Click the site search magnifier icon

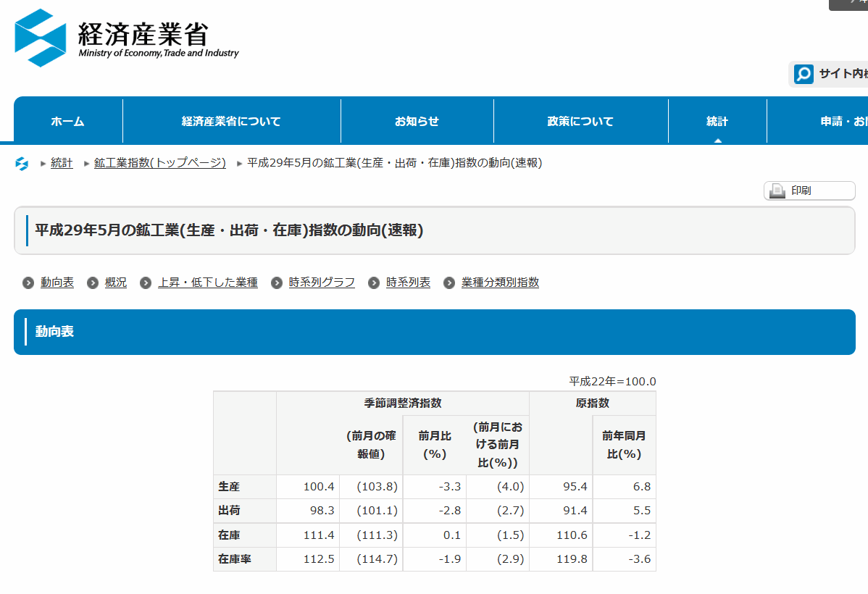[x=804, y=74]
